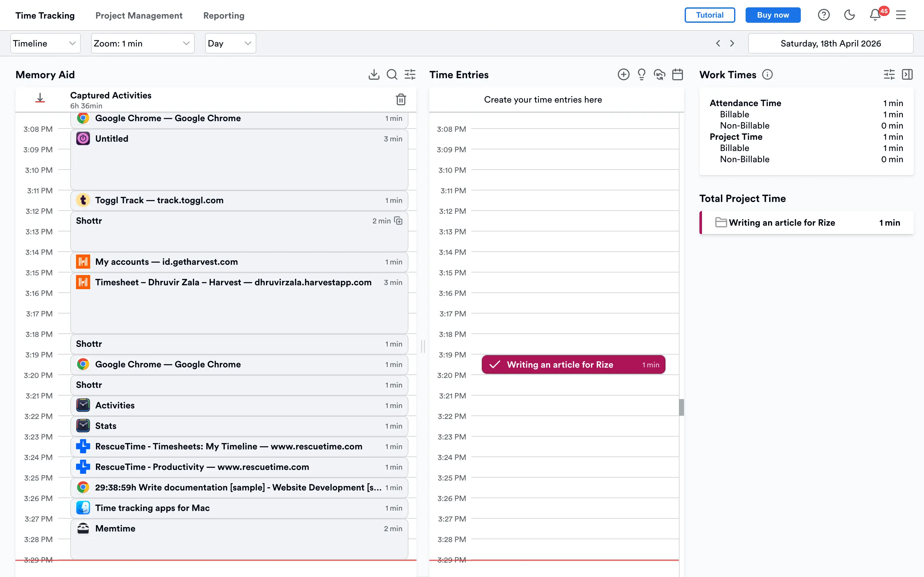Open the Timeline view dropdown
Screen dimensions: 924x577
45,44
